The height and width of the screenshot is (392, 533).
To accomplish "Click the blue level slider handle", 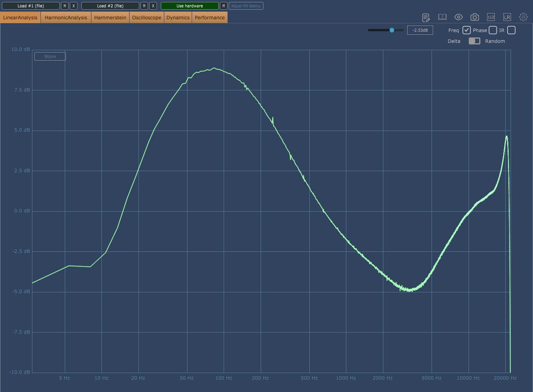I will tap(392, 30).
